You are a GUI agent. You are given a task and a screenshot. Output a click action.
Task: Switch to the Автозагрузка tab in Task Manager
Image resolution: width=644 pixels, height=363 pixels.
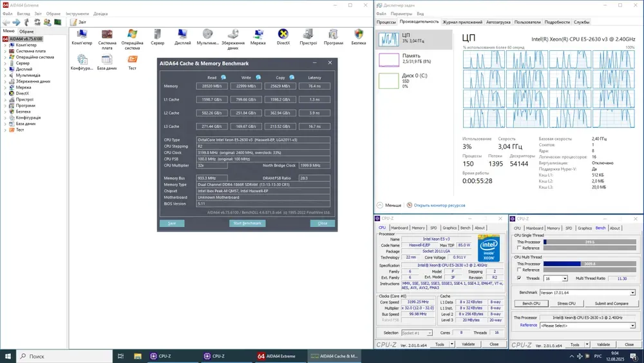click(x=498, y=22)
